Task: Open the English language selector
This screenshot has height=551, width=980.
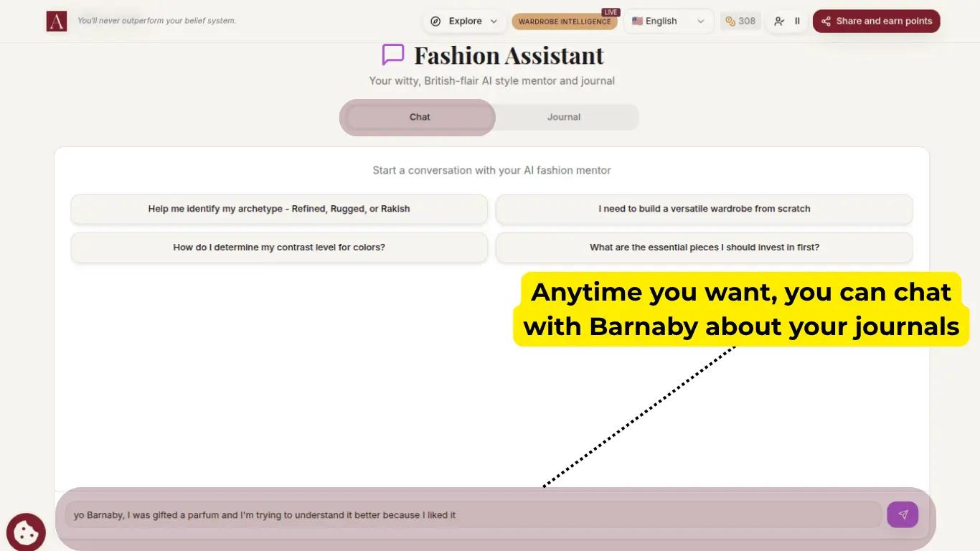Action: 669,22
